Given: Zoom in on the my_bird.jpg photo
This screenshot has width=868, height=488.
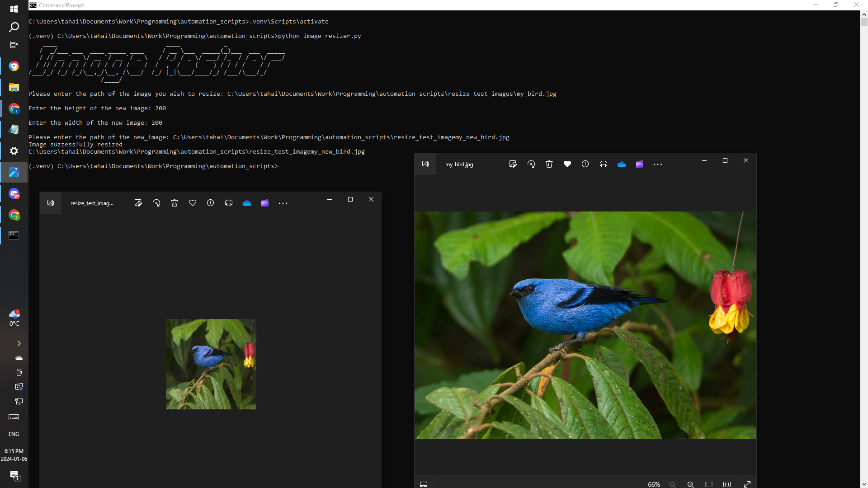Looking at the screenshot, I should click(x=690, y=484).
